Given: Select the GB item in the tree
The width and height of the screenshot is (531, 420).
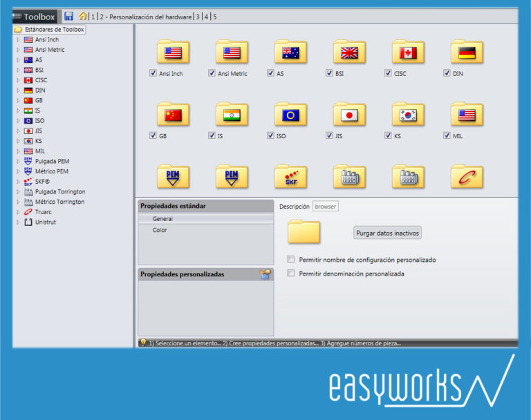Looking at the screenshot, I should coord(39,101).
